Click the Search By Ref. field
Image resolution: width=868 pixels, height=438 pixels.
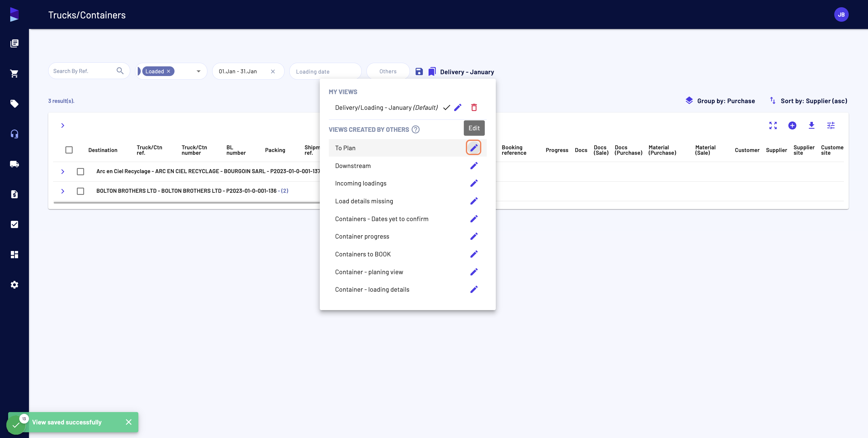click(89, 71)
